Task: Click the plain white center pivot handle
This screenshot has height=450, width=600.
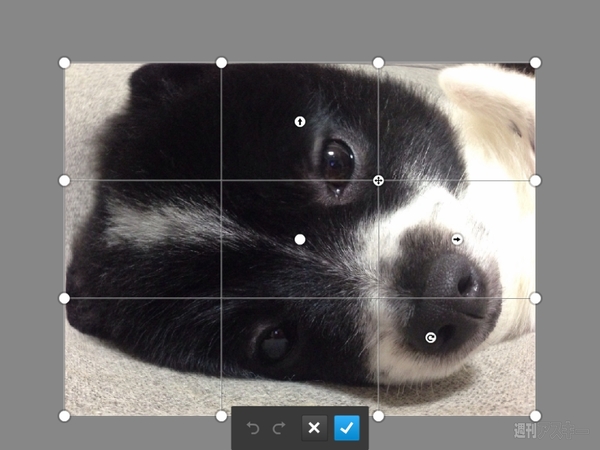Action: (x=300, y=240)
